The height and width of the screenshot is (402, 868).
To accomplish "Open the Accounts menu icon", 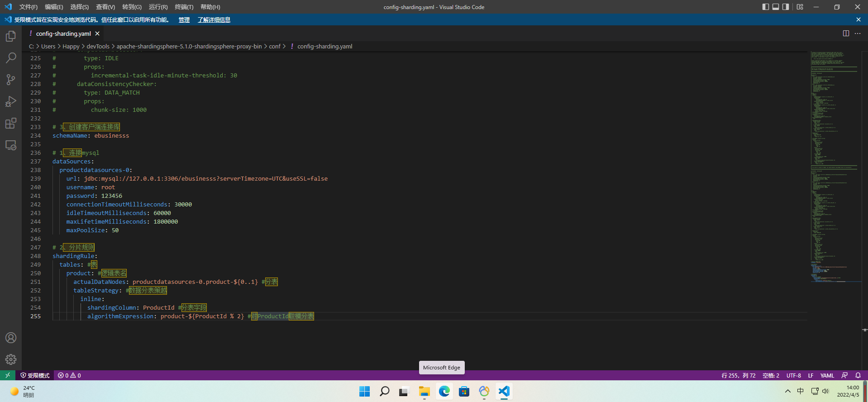I will pyautogui.click(x=11, y=338).
